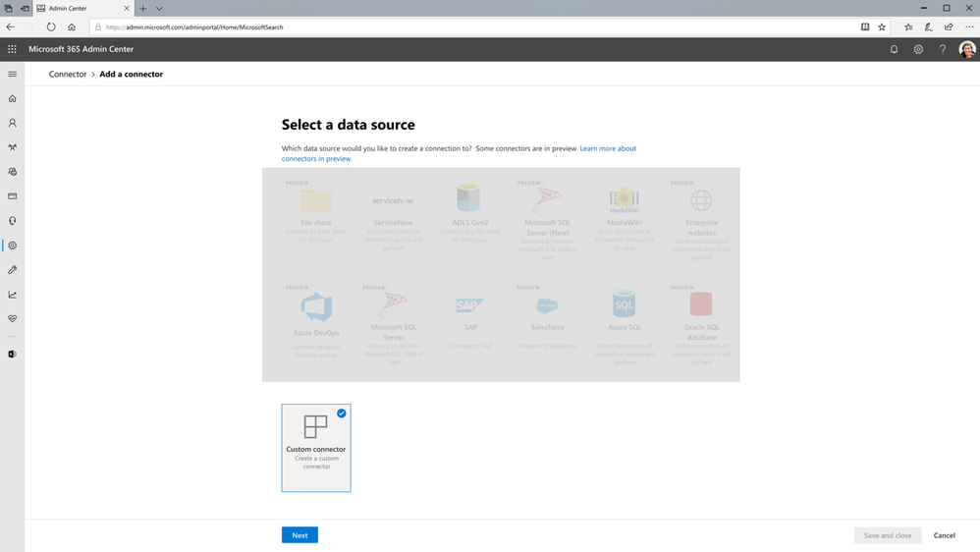The image size is (980, 552).
Task: Open share page icon
Action: pos(949,27)
